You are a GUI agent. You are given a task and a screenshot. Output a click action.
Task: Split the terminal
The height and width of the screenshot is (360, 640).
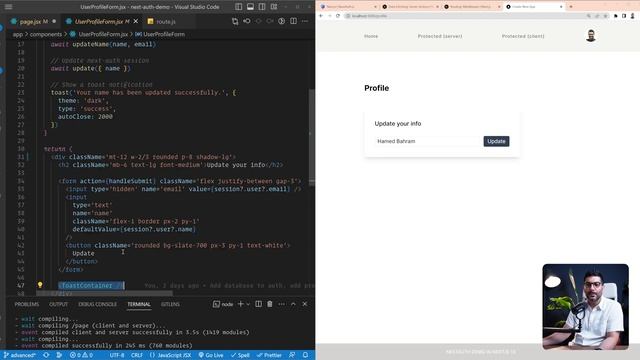click(258, 304)
